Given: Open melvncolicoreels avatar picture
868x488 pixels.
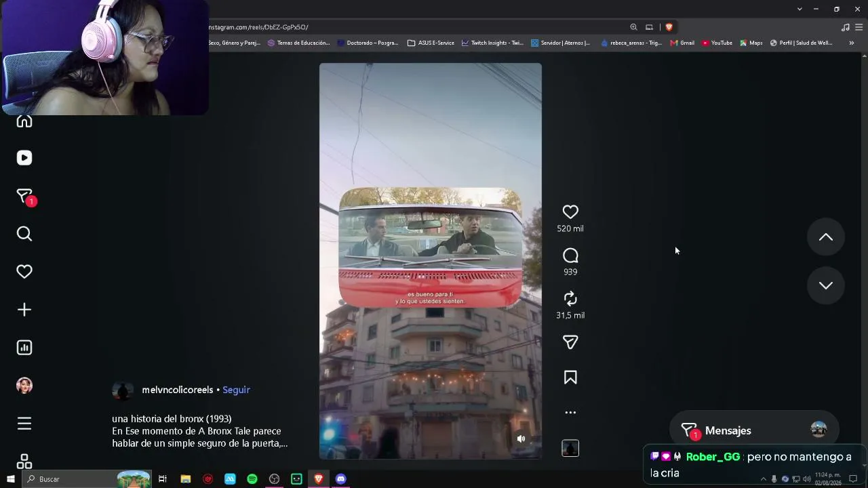Looking at the screenshot, I should pos(123,390).
